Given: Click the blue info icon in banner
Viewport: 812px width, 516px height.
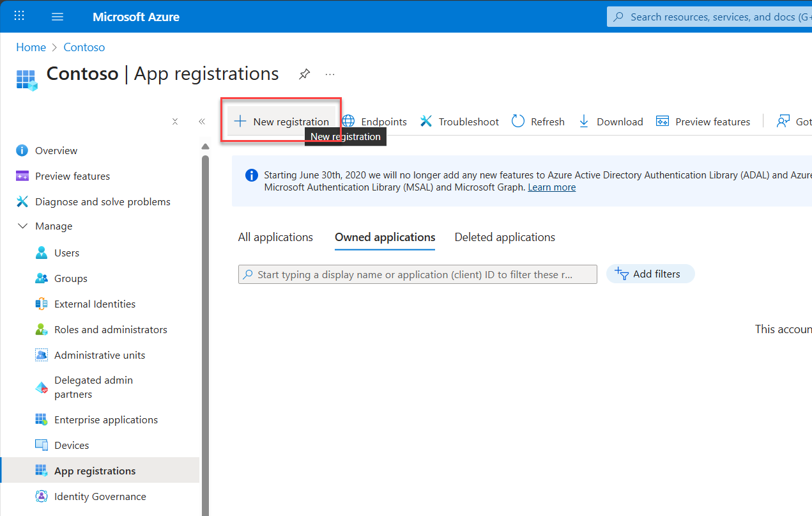Looking at the screenshot, I should tap(252, 175).
